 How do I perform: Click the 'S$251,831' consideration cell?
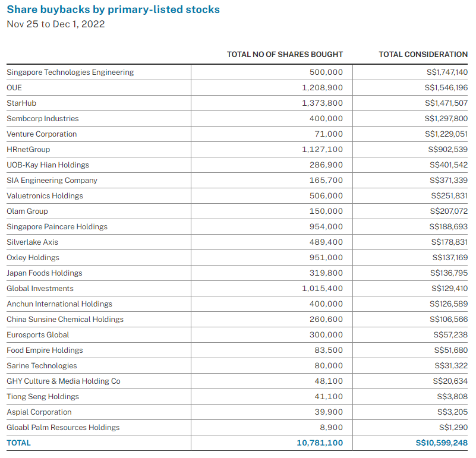449,196
